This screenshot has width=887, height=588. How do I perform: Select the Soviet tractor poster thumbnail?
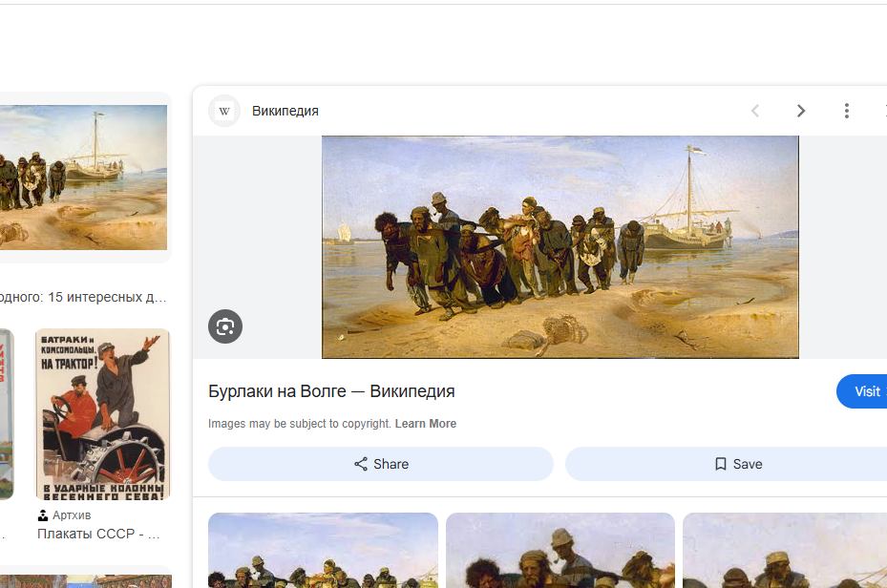pyautogui.click(x=102, y=414)
